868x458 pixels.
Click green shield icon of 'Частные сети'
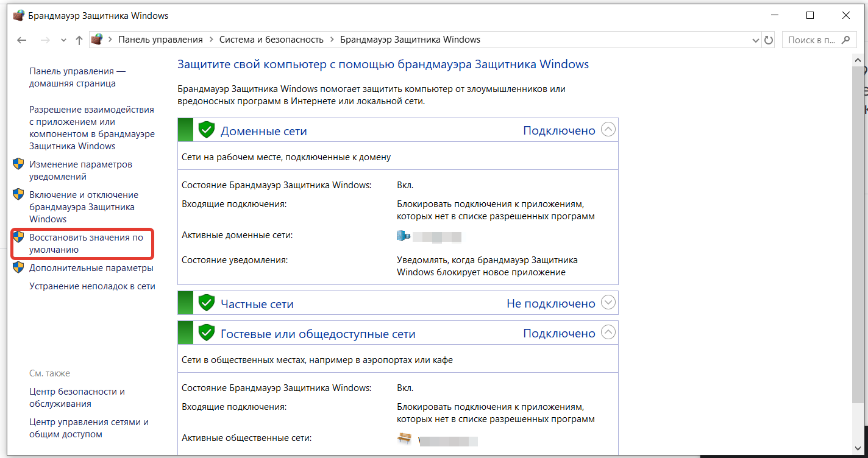(x=207, y=302)
